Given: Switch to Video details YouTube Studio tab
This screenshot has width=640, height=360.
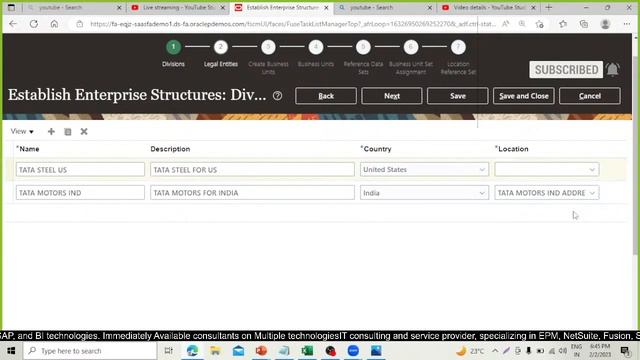Looking at the screenshot, I should click(x=489, y=7).
